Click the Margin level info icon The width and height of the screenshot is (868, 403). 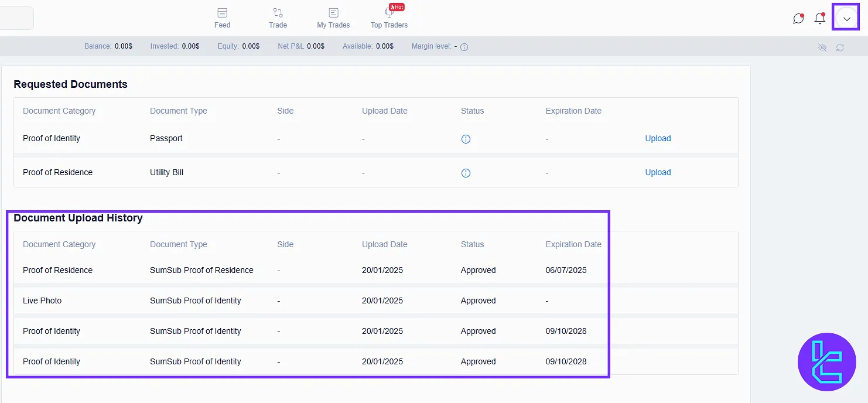464,47
